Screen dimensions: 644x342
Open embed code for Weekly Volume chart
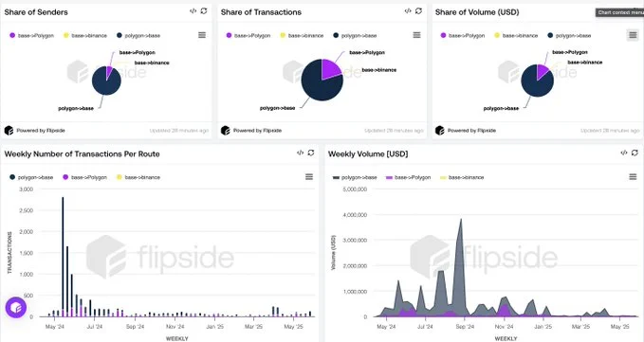tap(624, 153)
